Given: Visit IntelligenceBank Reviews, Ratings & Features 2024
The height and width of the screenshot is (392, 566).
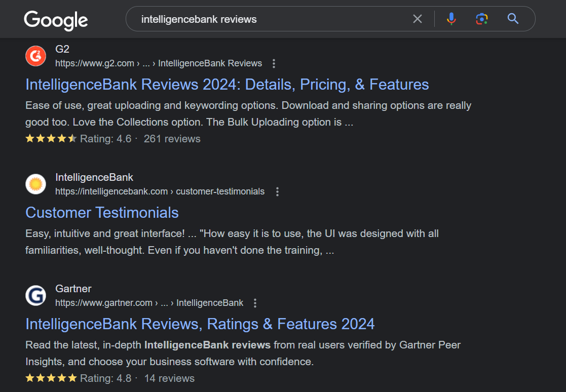Looking at the screenshot, I should click(200, 324).
